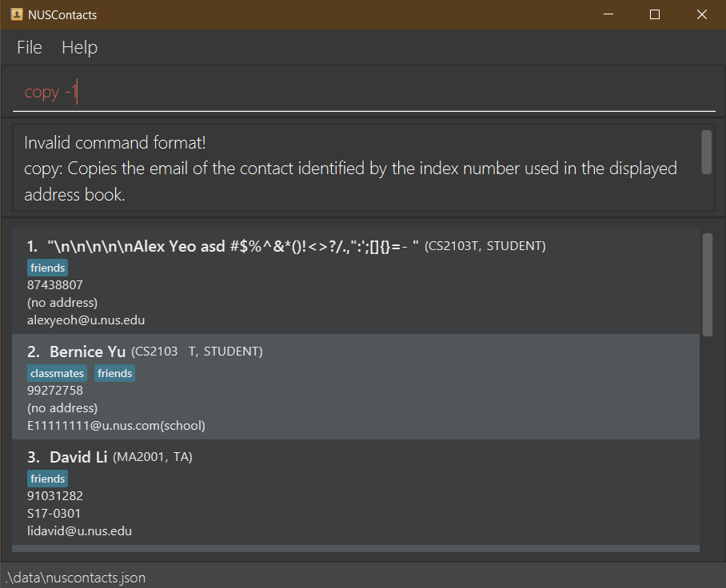Focus the command input with 'copy -1'

pos(364,92)
